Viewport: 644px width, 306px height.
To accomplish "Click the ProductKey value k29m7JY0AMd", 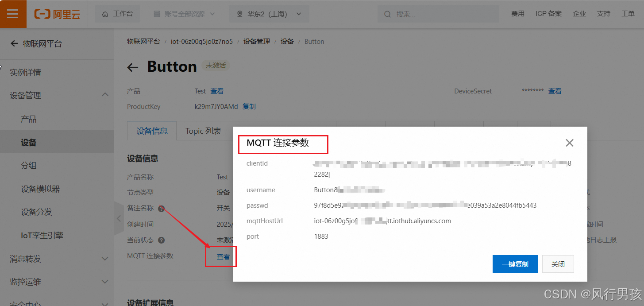I will click(216, 106).
